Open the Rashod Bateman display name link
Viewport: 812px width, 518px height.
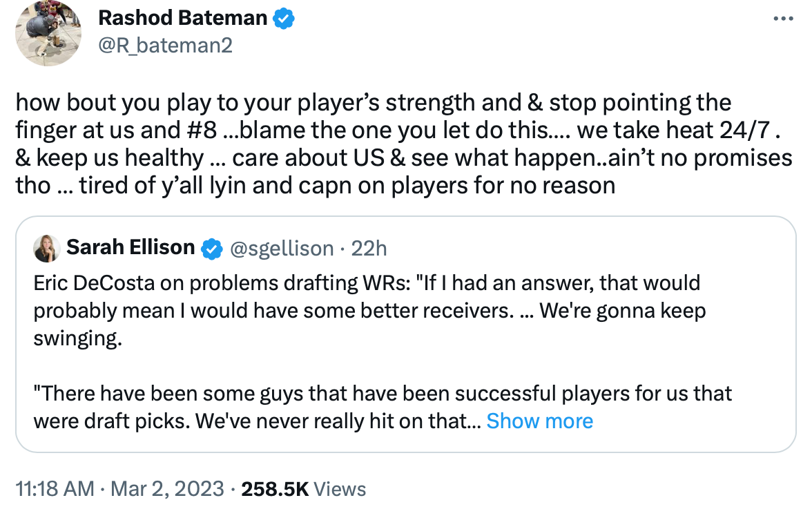click(182, 19)
